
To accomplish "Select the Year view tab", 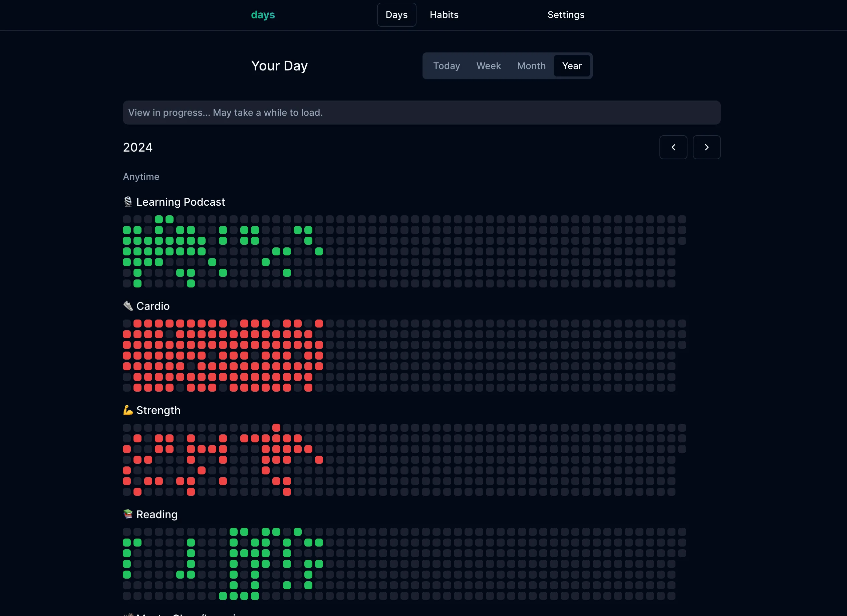I will point(571,66).
